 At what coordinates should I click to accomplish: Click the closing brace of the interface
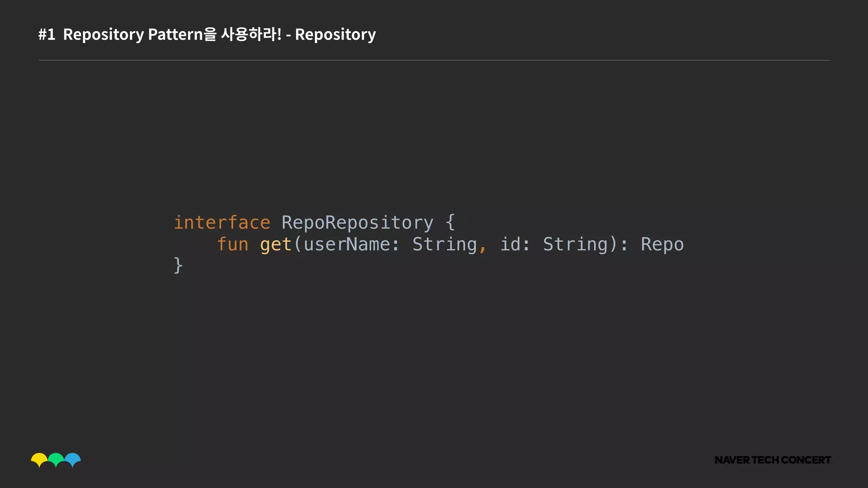(x=178, y=266)
